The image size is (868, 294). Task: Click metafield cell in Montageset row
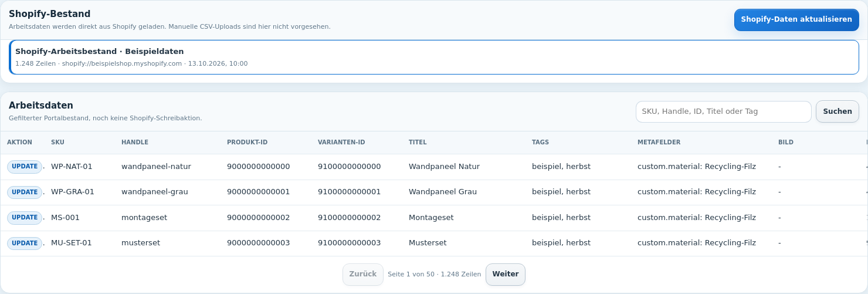point(697,218)
